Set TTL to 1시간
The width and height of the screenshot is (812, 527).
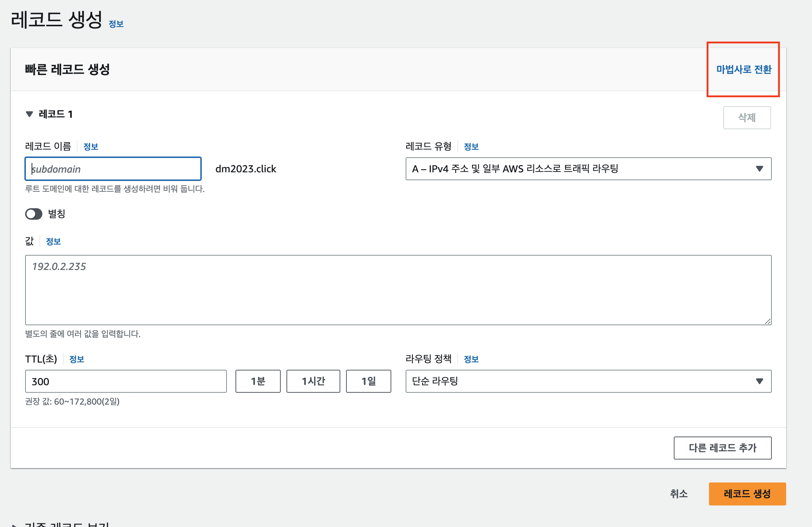[x=313, y=381]
